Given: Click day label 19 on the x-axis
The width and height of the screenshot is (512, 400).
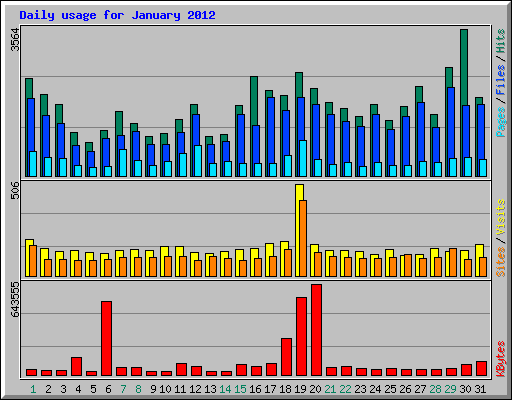Looking at the screenshot, I should coord(300,389).
